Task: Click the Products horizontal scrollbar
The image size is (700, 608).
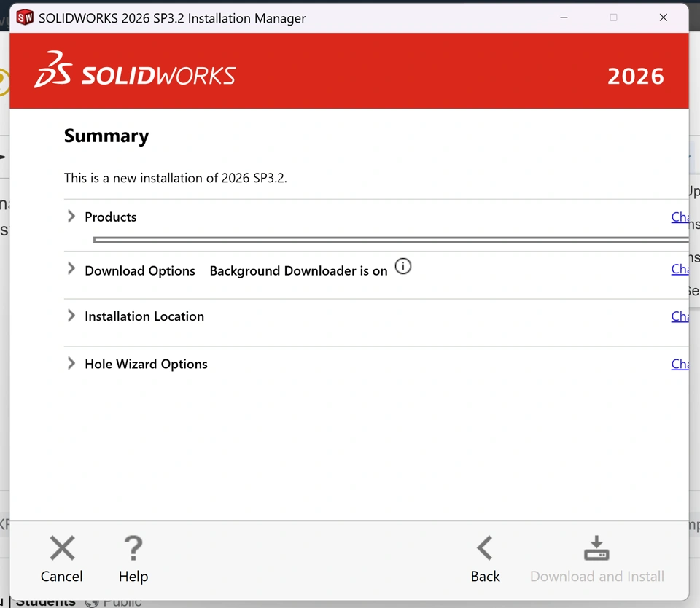Action: (391, 240)
